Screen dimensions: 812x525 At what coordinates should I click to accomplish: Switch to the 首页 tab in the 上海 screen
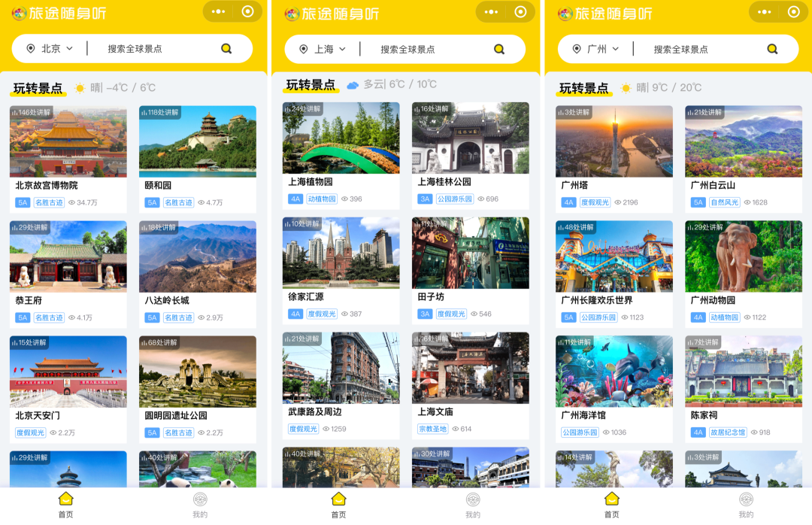(338, 505)
